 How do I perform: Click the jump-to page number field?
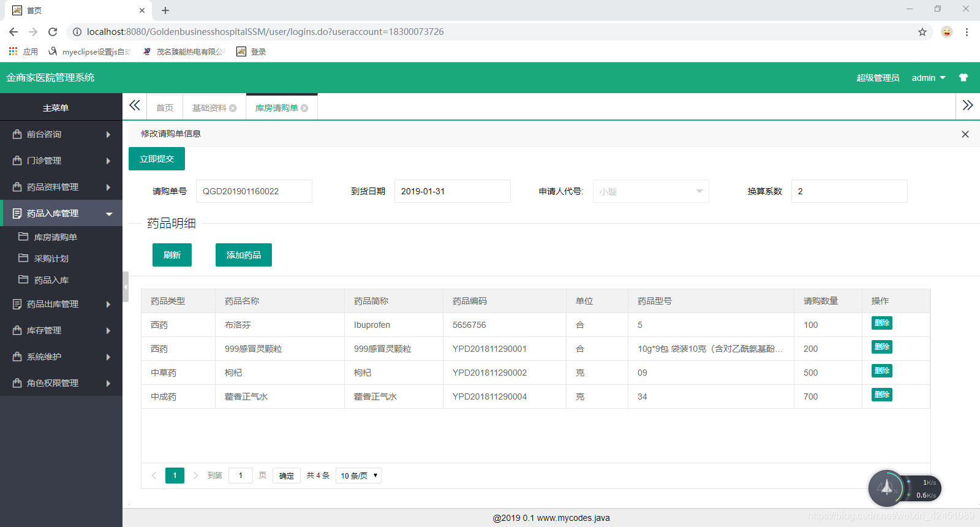coord(241,476)
